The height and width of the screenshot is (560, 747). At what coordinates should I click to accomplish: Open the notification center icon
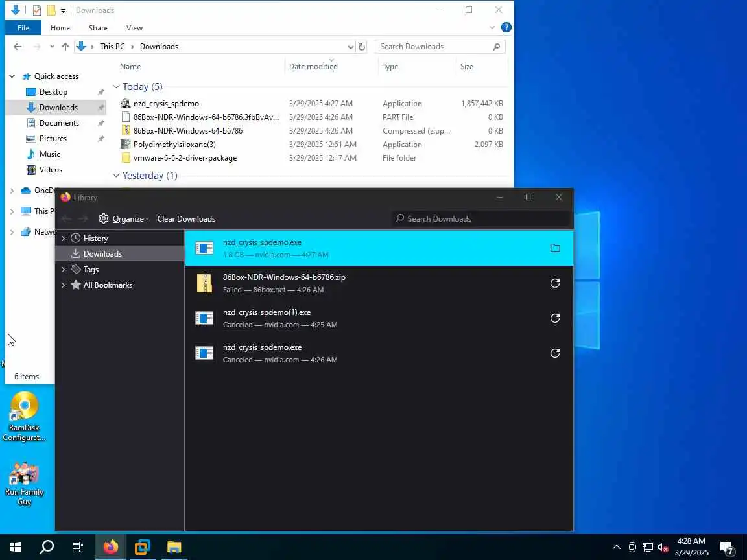point(726,548)
